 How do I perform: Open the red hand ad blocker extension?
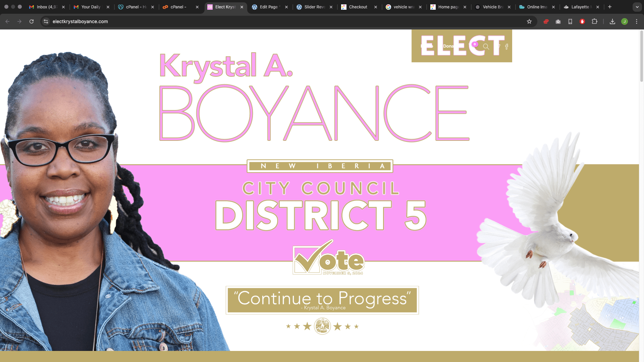point(582,21)
